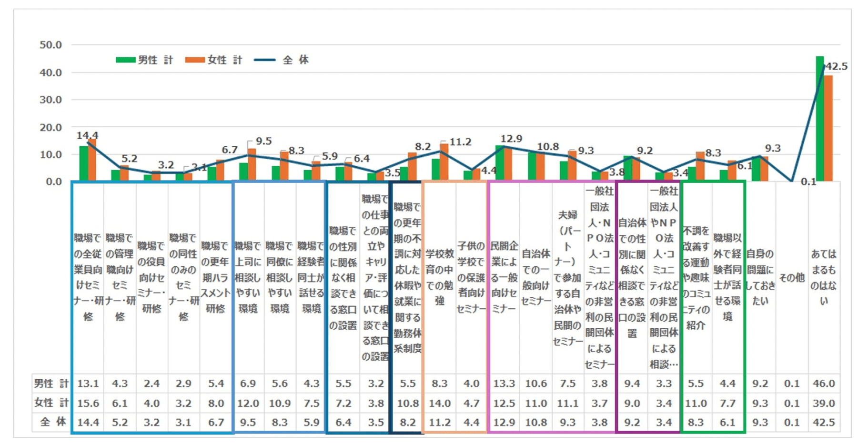Image resolution: width=868 pixels, height=445 pixels.
Task: Click the orange 女性 計 legend swatch
Action: (195, 60)
